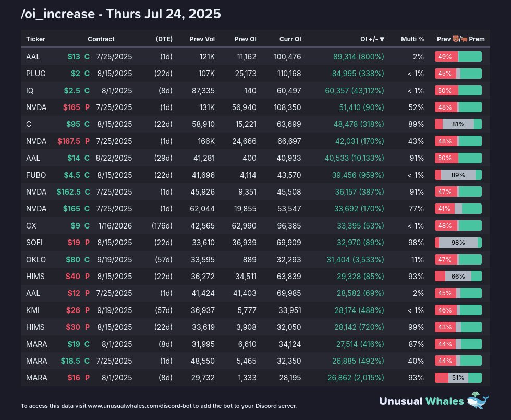Screen dimensions: 511x420
Task: Click the 1/16/2026 expiry date
Action: (115, 225)
